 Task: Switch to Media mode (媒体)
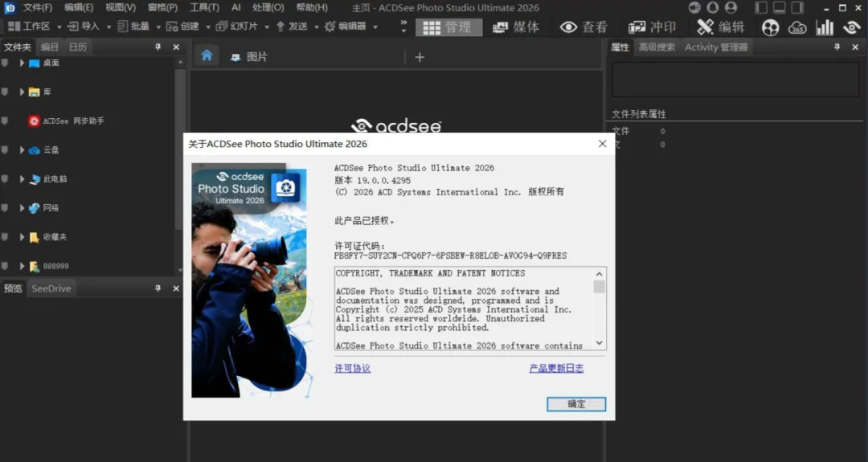coord(515,27)
